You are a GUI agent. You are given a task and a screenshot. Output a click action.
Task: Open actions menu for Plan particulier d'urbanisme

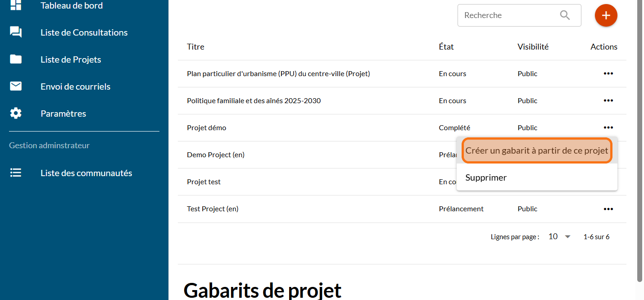point(608,74)
